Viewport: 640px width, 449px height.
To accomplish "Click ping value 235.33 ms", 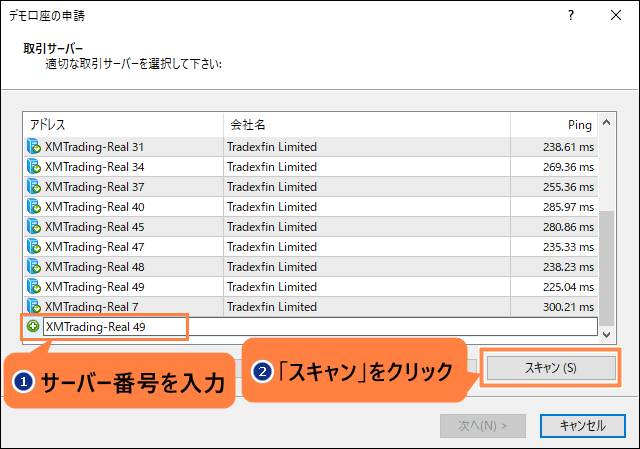I will tap(568, 247).
